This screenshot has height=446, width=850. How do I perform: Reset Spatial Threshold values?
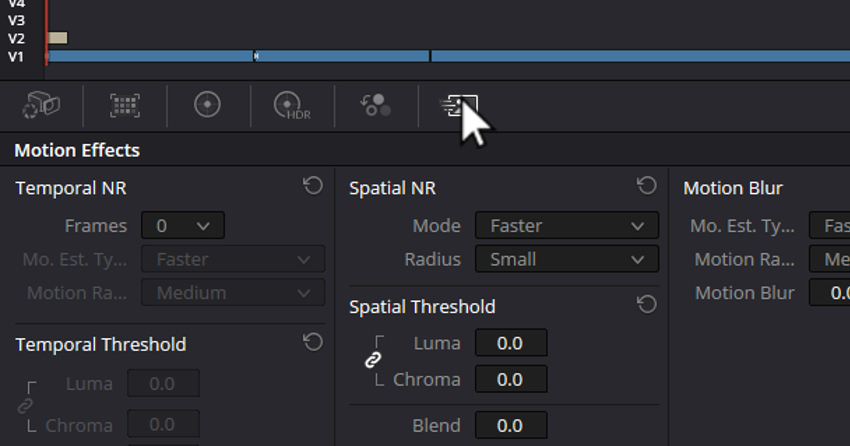point(647,304)
